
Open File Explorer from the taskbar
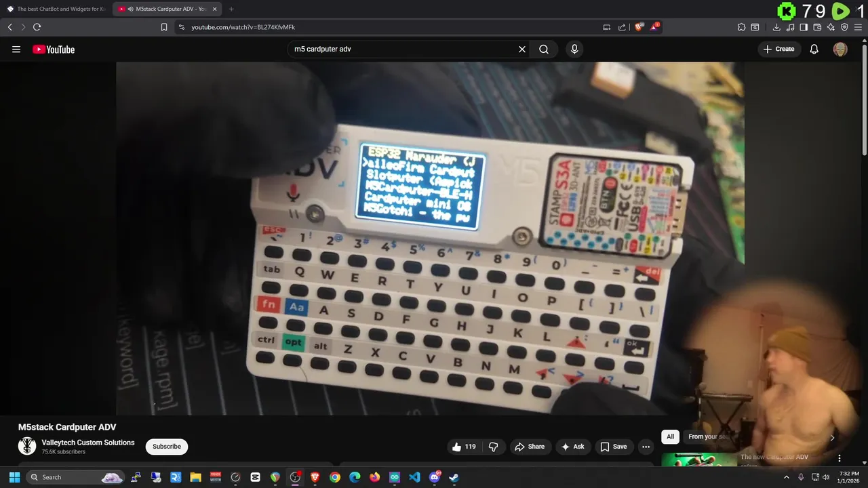[x=195, y=477]
